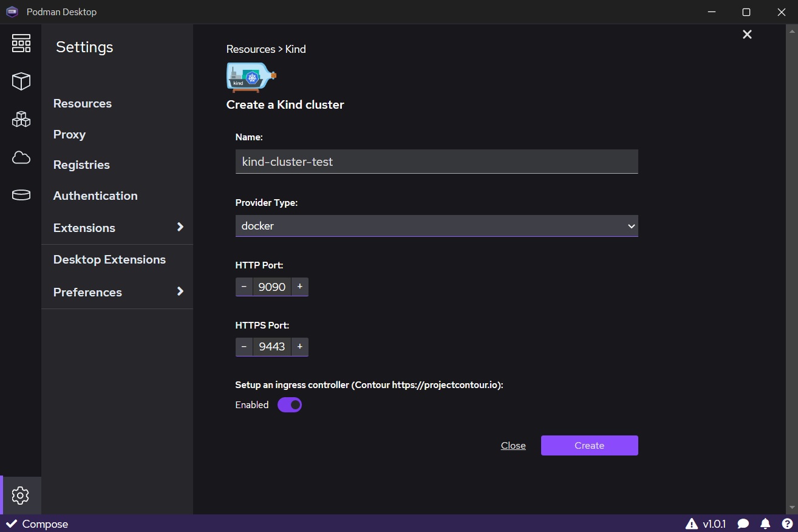Click the feedback chat bubble icon
This screenshot has width=798, height=532.
tap(743, 523)
